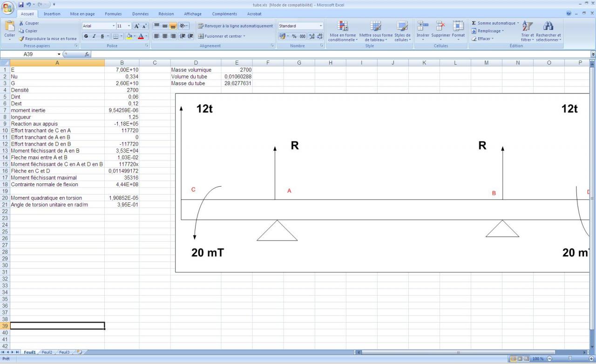This screenshot has width=596, height=364.
Task: Increase the cell indent
Action: 190,36
